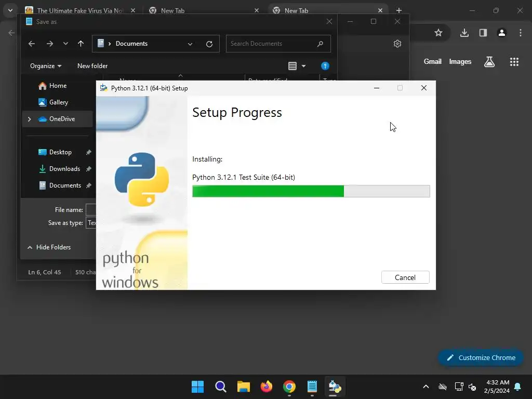Collapse folders with Hide Folders
This screenshot has height=399, width=532.
[49, 247]
